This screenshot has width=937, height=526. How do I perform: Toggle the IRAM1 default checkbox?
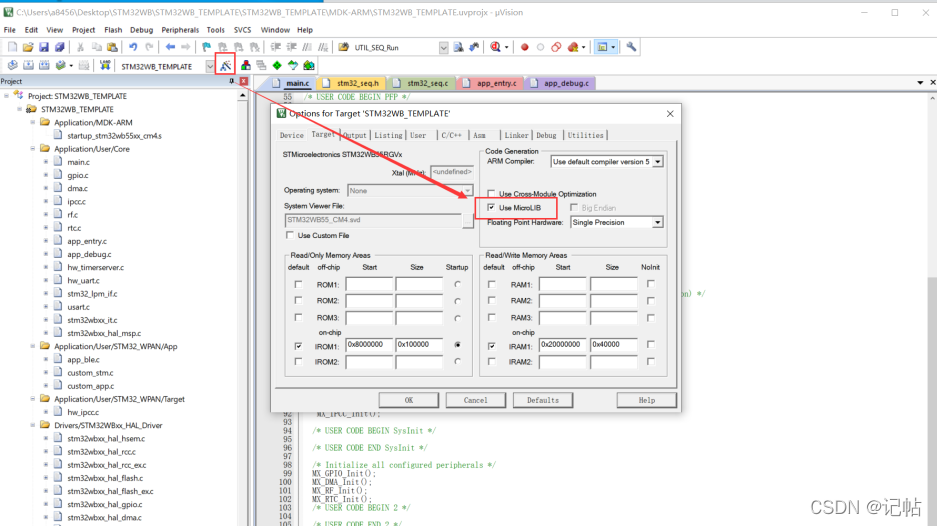point(492,345)
